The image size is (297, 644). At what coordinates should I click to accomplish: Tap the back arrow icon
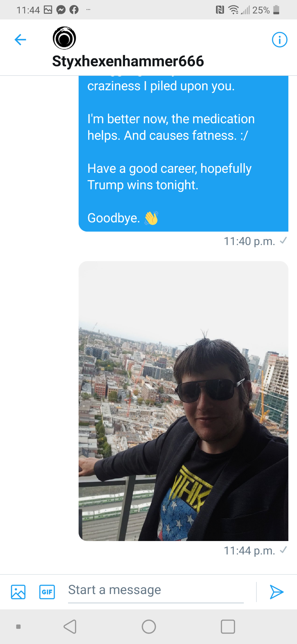[x=20, y=40]
